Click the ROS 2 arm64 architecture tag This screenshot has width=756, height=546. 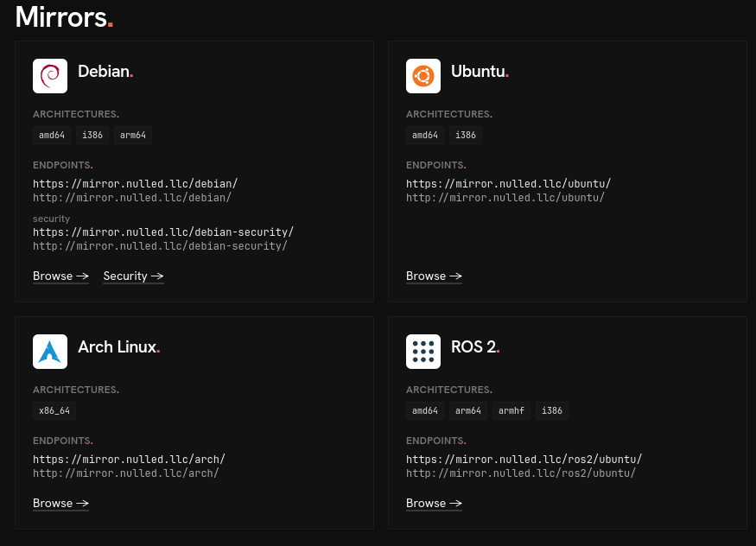468,411
